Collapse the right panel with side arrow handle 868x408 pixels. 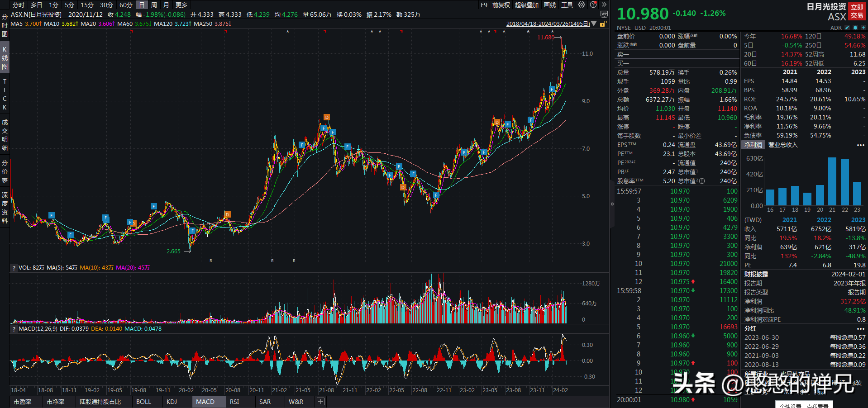612,204
